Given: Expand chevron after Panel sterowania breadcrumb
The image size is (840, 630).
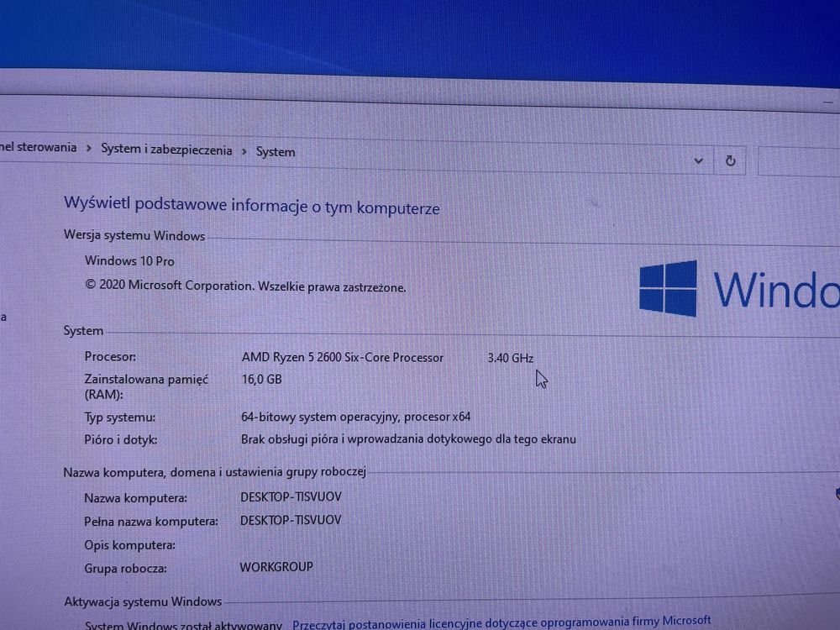Looking at the screenshot, I should pos(89,148).
